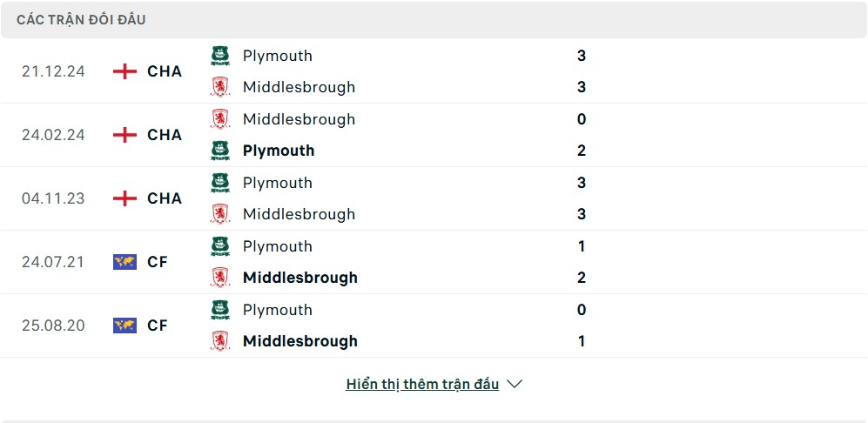The height and width of the screenshot is (423, 868).
Task: Click Các Trận Đối Đầu section header
Action: tap(81, 20)
